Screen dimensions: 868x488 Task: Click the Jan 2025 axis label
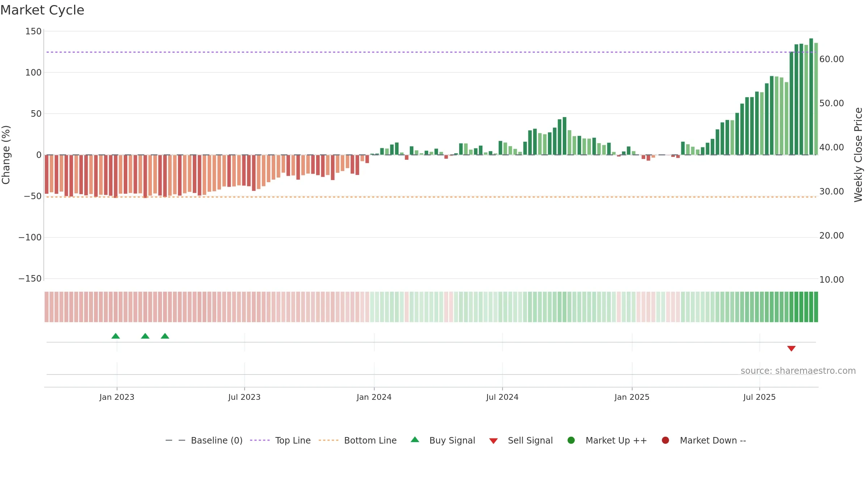[632, 397]
